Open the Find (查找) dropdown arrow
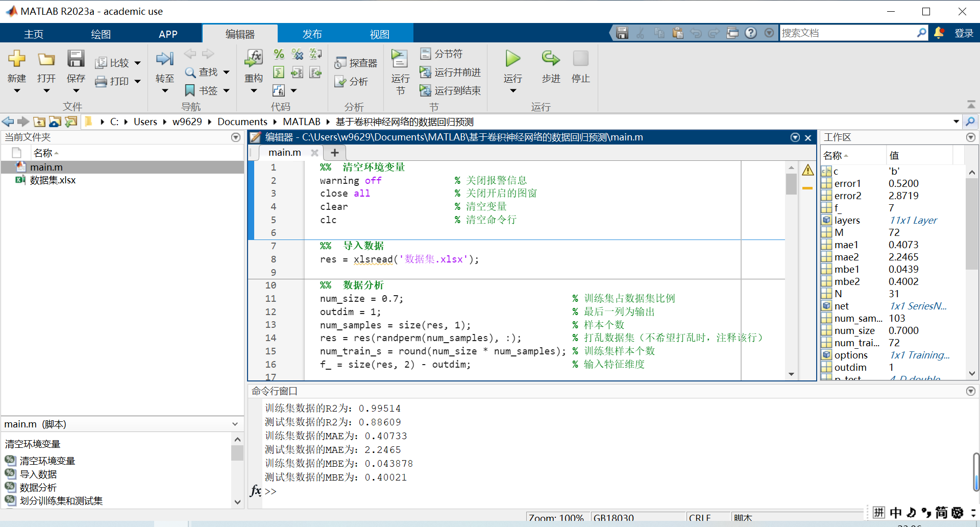The height and width of the screenshot is (527, 980). [x=226, y=73]
